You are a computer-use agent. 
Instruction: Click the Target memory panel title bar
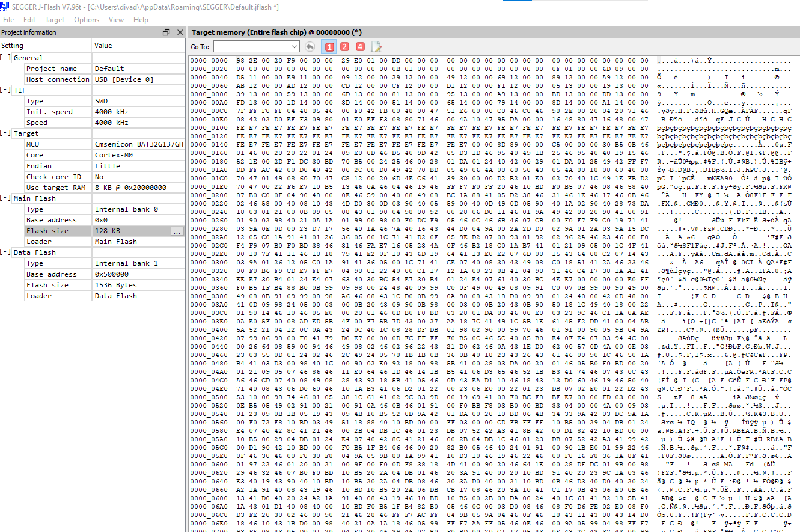tap(494, 32)
